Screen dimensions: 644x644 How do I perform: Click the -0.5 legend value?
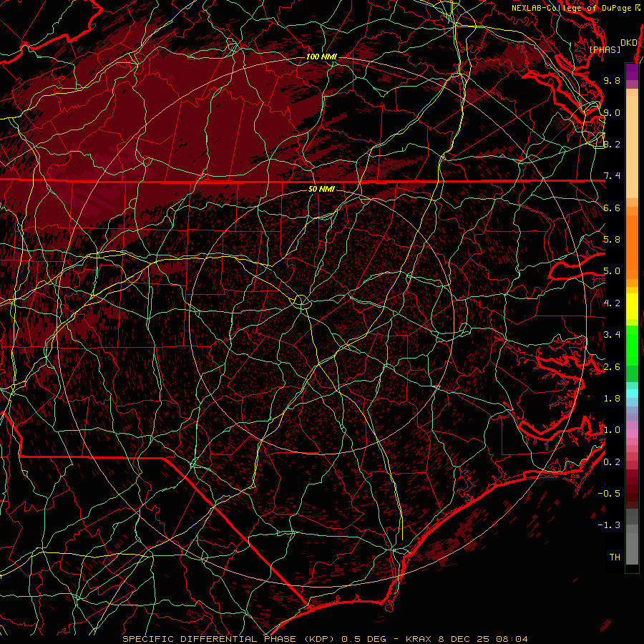(x=609, y=494)
